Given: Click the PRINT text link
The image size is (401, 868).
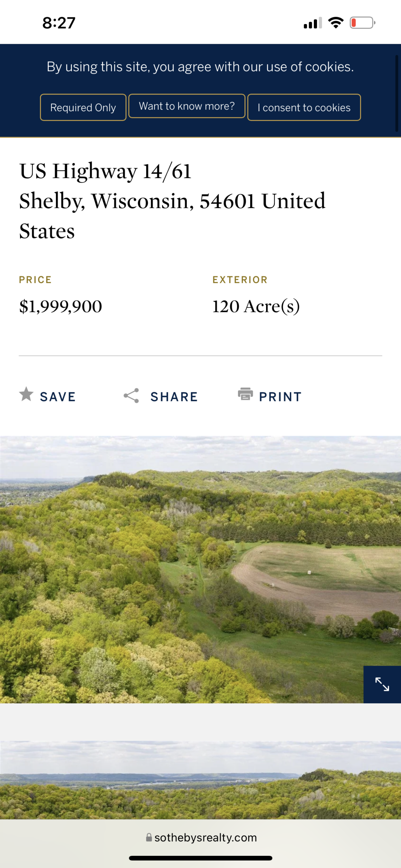Looking at the screenshot, I should click(280, 397).
